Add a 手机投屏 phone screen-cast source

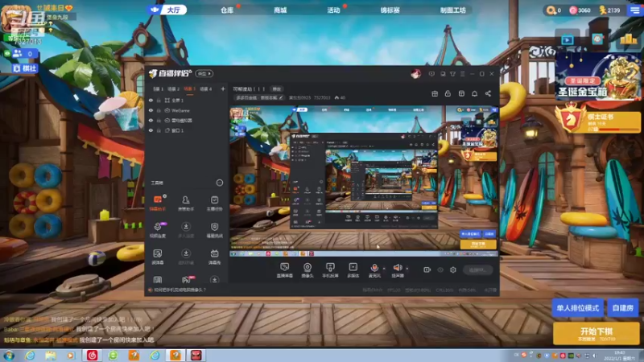[330, 270]
